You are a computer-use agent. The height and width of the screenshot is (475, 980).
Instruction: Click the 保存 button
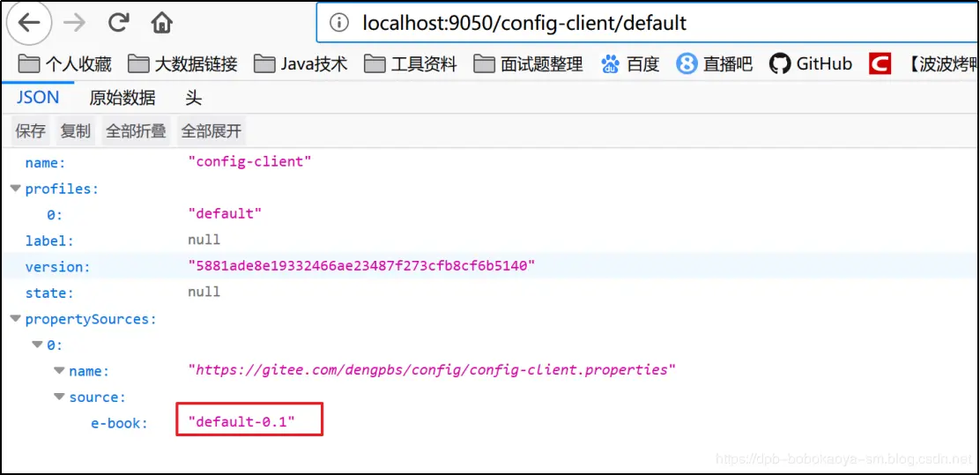[31, 130]
